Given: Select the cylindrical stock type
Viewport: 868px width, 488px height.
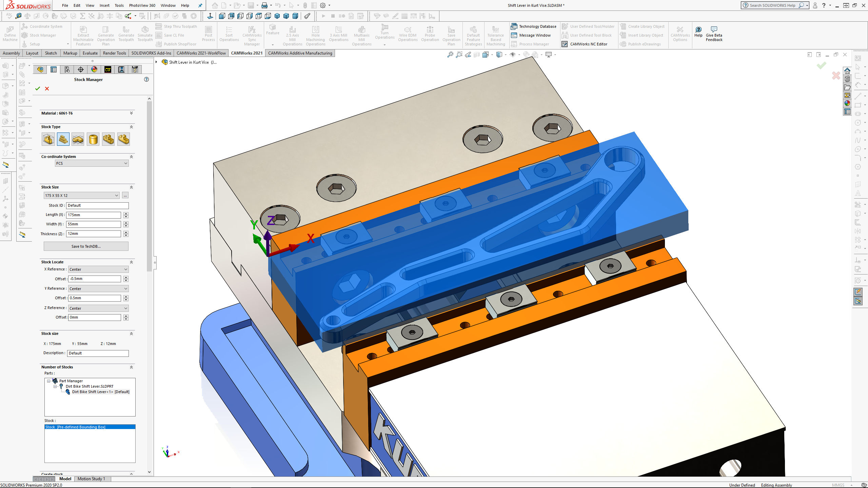Looking at the screenshot, I should (x=93, y=139).
